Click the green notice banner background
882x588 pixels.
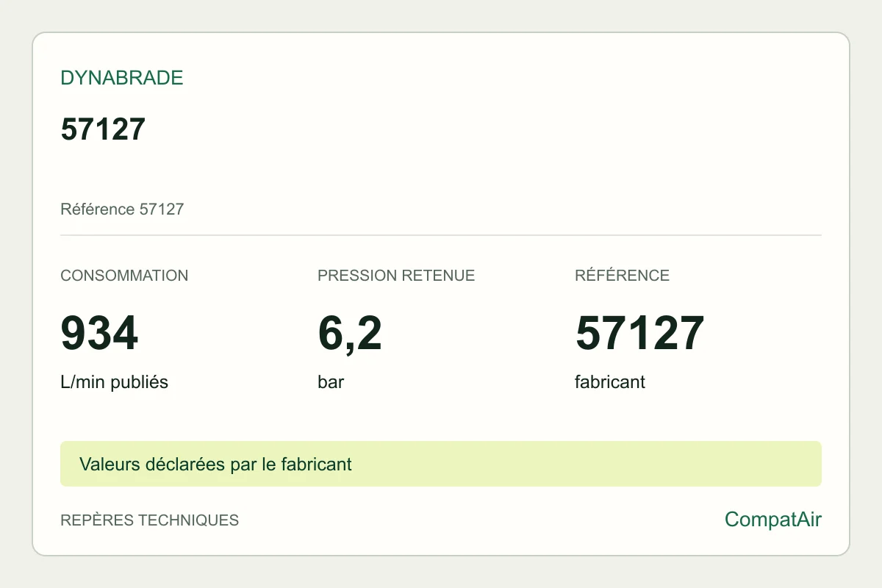click(x=588, y=464)
